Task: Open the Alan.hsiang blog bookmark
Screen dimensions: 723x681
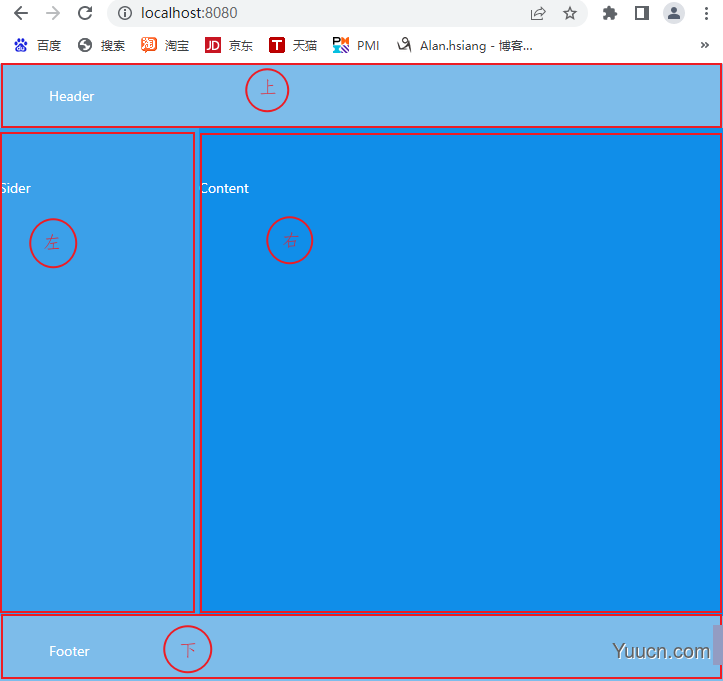Action: coord(465,45)
